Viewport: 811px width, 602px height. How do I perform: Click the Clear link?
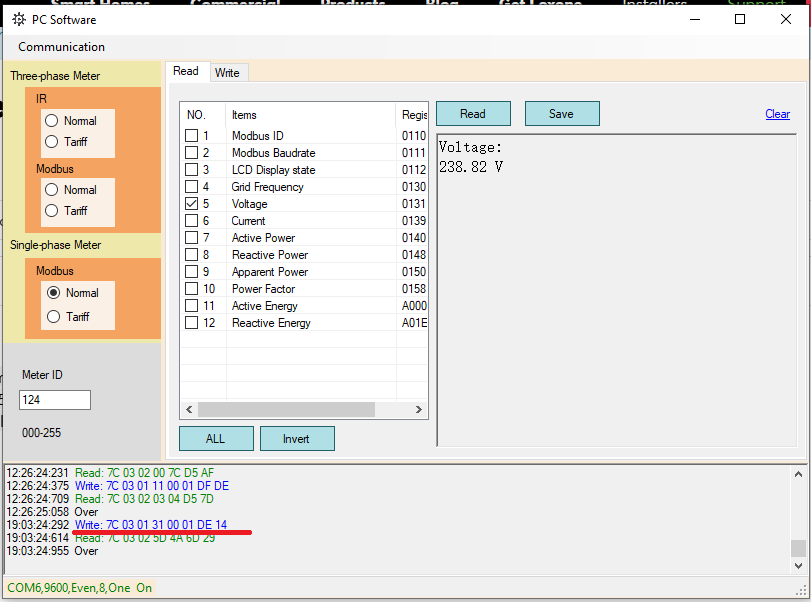777,114
